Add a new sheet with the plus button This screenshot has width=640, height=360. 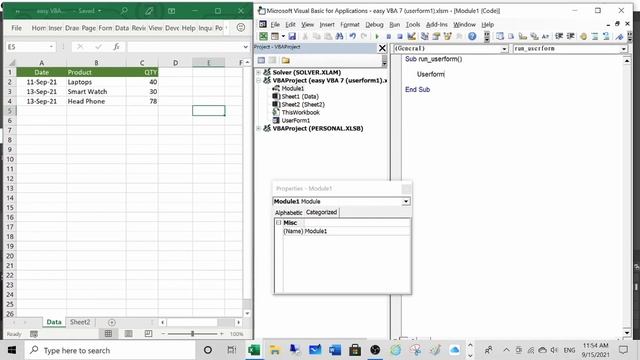click(111, 322)
